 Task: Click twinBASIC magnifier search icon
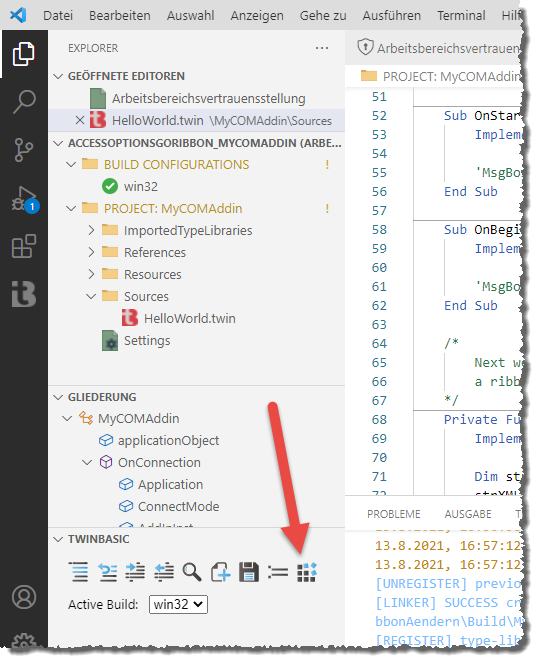(x=192, y=572)
